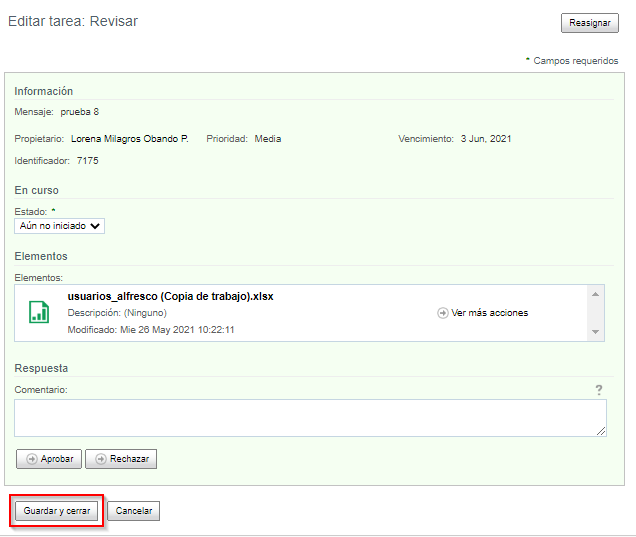Click the 'Editar tarea: Revisar' heading
Image resolution: width=636 pixels, height=537 pixels.
tap(73, 21)
